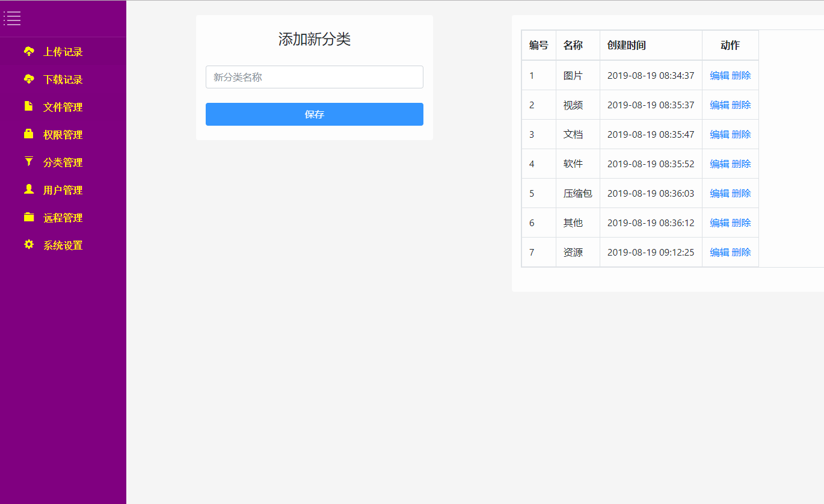Select the upload icon beside 上传记录

pyautogui.click(x=28, y=52)
